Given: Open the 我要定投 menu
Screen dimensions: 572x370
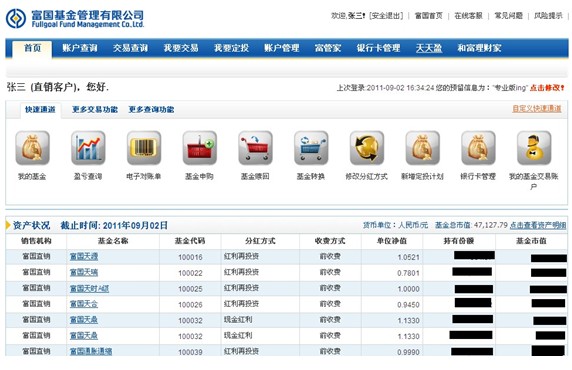Looking at the screenshot, I should 231,48.
